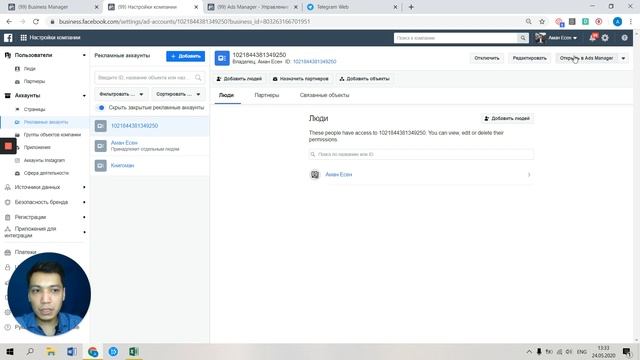
Task: Open the Chrome profile avatar A
Action: tap(618, 22)
